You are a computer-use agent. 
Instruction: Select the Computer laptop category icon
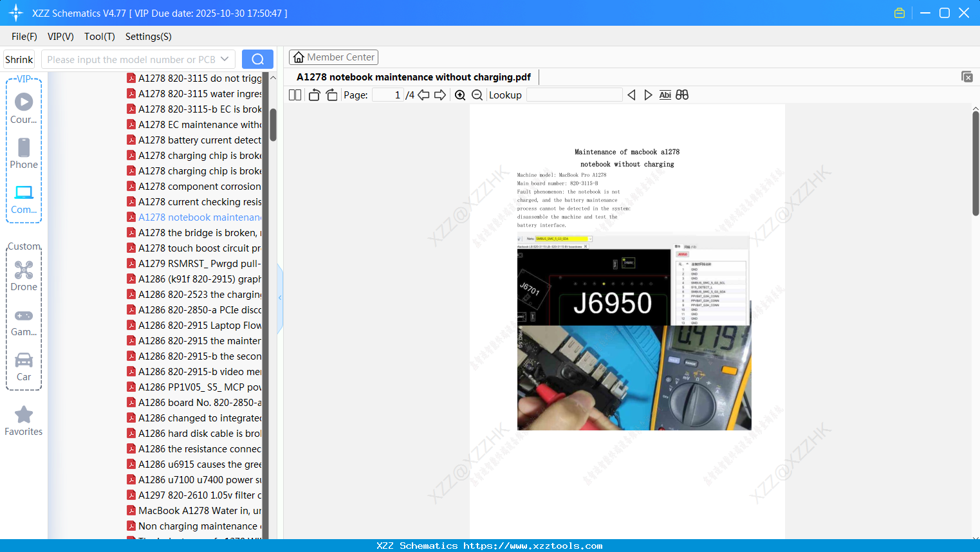coord(24,192)
